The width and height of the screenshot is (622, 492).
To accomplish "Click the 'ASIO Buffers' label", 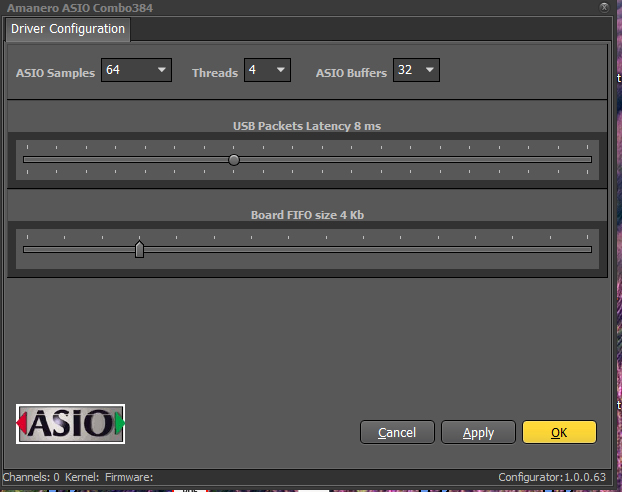I will [x=351, y=73].
